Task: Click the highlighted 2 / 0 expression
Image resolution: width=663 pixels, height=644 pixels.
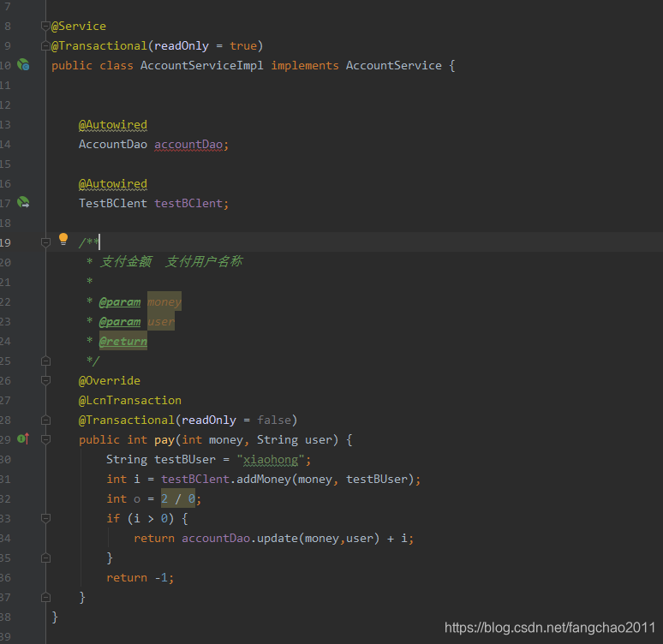Action: pyautogui.click(x=178, y=499)
